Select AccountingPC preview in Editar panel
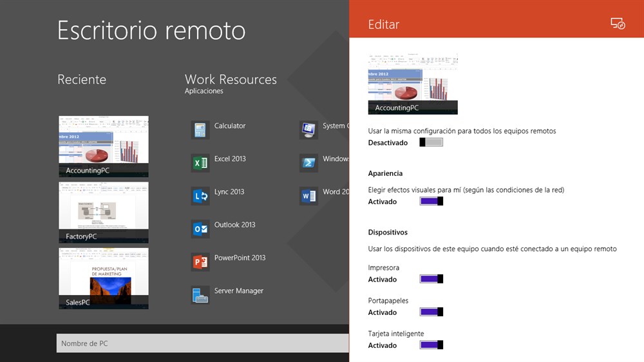The height and width of the screenshot is (362, 644). pos(413,84)
